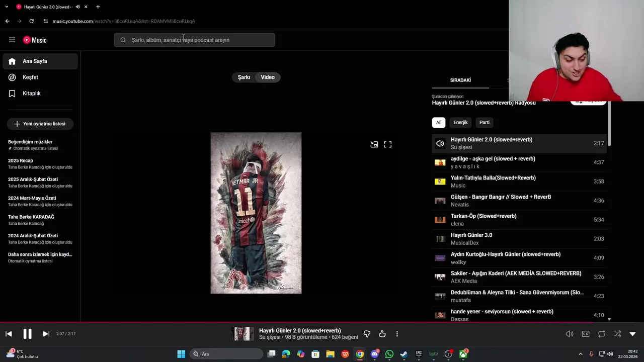Screen dimensions: 644x362
Task: Switch to Şarkı mode
Action: (244, 77)
